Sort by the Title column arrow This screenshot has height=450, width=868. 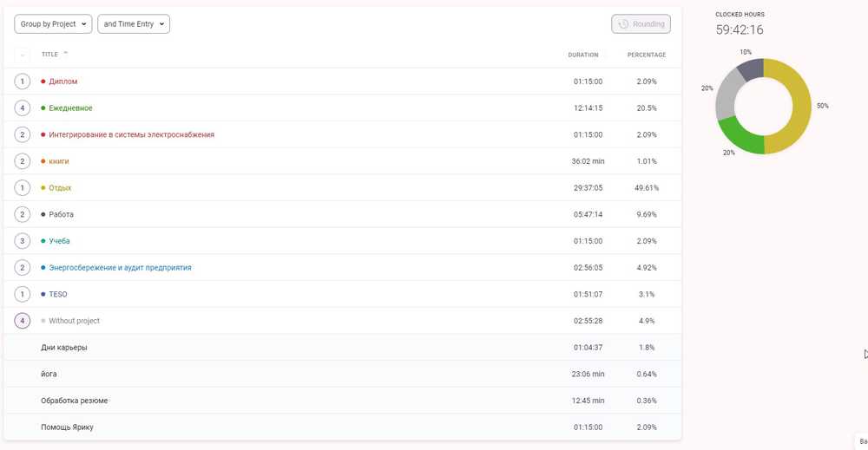point(66,54)
